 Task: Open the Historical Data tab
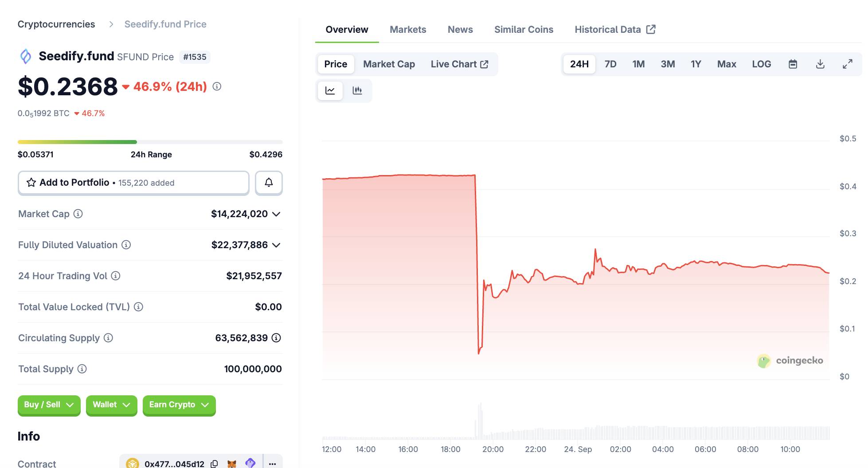615,30
